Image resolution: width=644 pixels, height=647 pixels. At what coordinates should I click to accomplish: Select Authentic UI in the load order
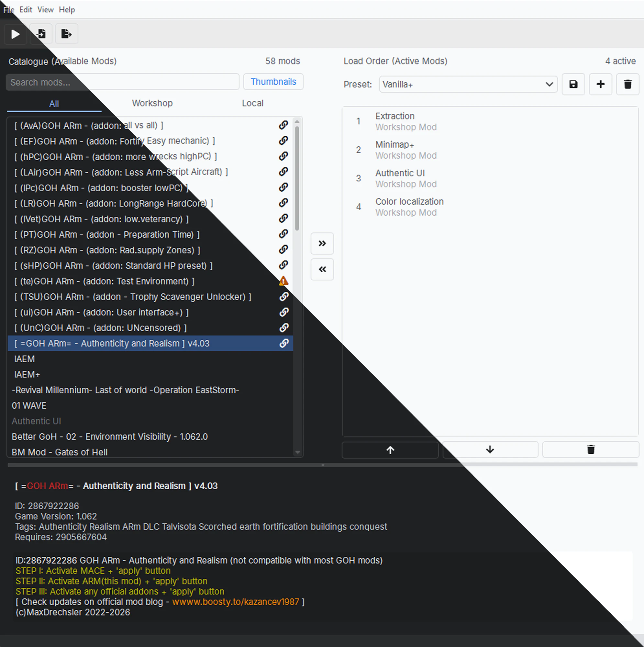click(490, 178)
